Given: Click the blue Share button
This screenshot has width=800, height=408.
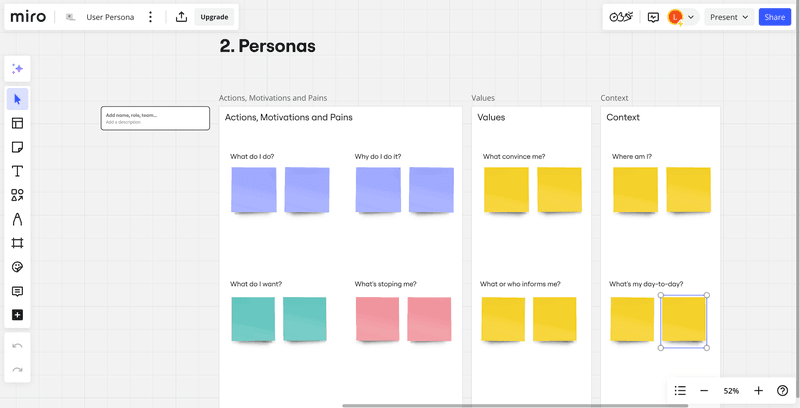Looking at the screenshot, I should pos(774,17).
